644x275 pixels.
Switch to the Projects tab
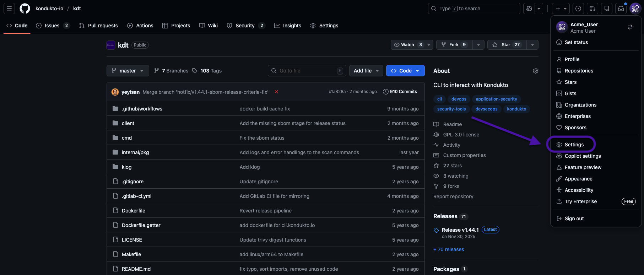(x=176, y=26)
